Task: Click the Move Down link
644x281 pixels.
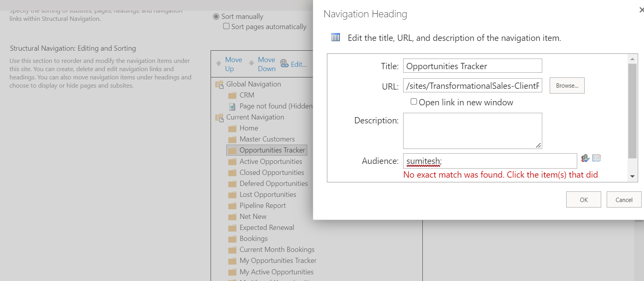Action: 267,64
